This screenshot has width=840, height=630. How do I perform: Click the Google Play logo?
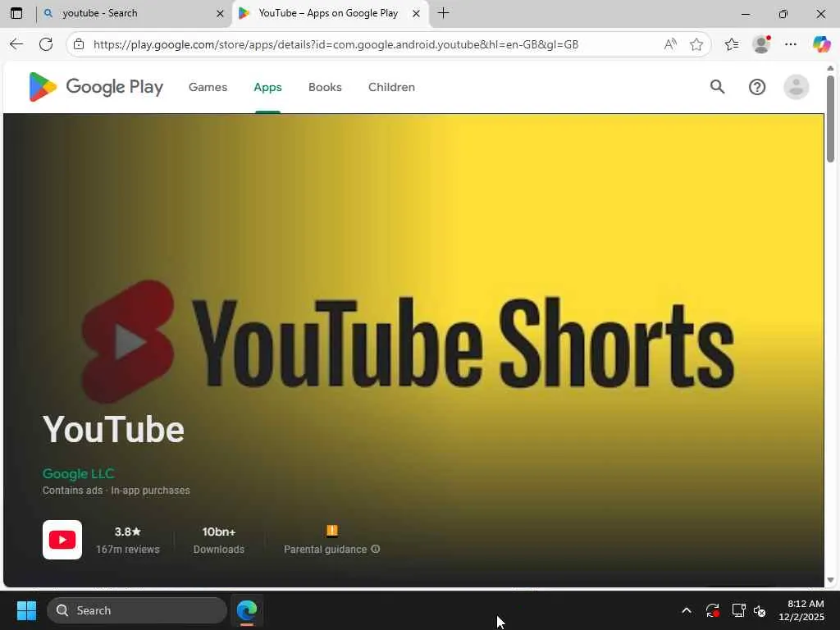point(96,87)
